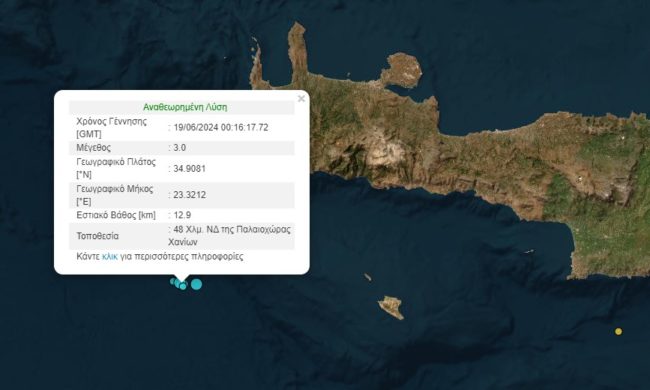
Task: Click the longitude value 23.3212
Action: (189, 195)
